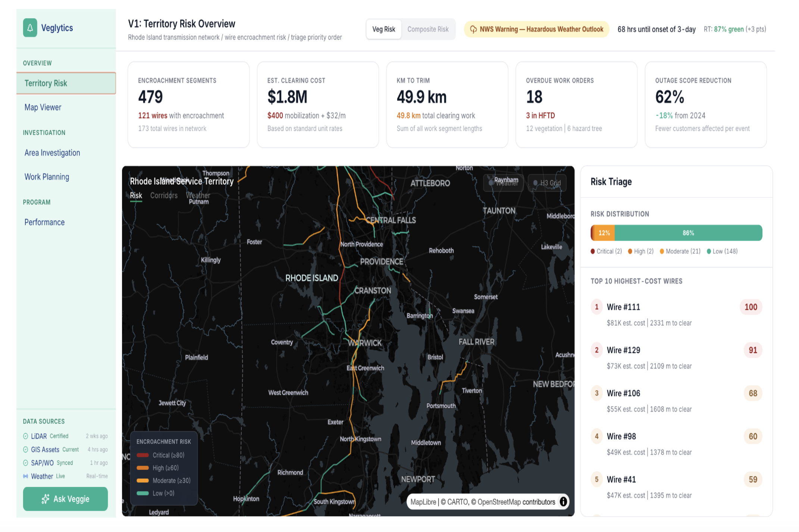
Task: Switch to Veg Risk mode
Action: 383,29
